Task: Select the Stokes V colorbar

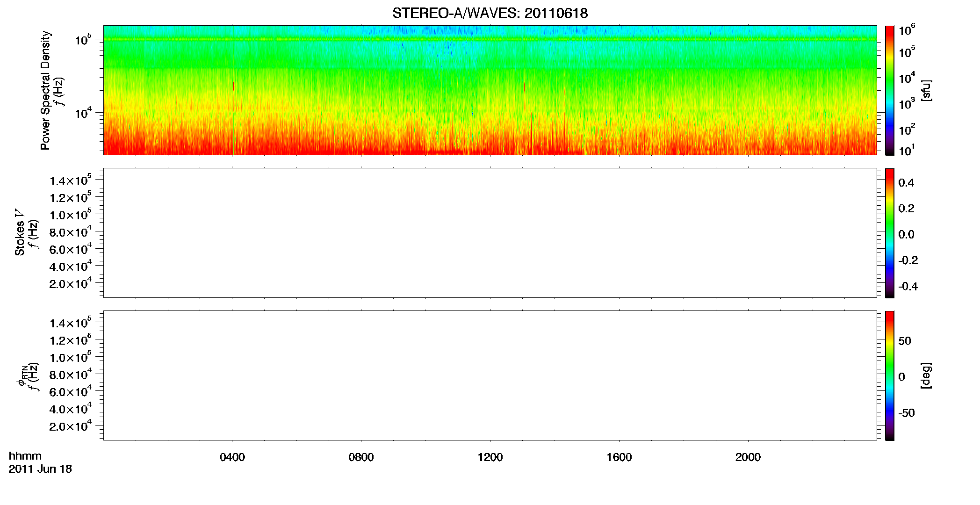Action: pos(890,233)
